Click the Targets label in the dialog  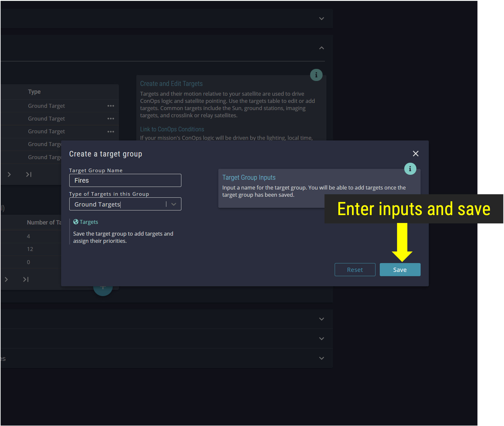click(x=89, y=222)
